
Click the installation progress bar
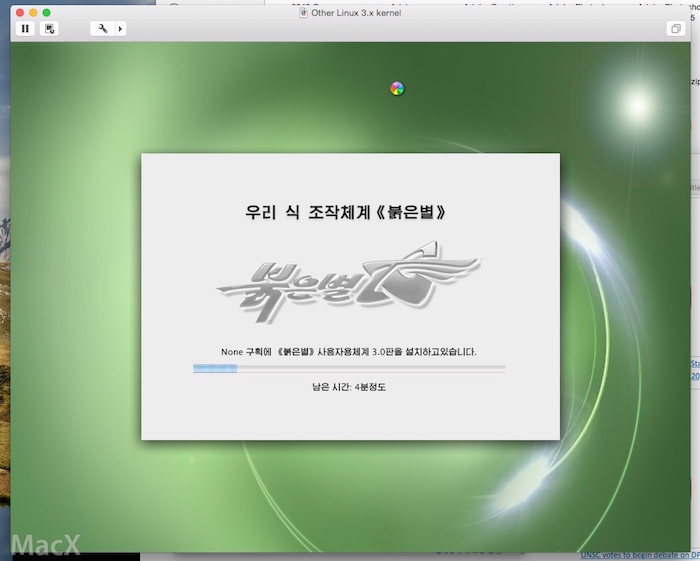click(349, 368)
